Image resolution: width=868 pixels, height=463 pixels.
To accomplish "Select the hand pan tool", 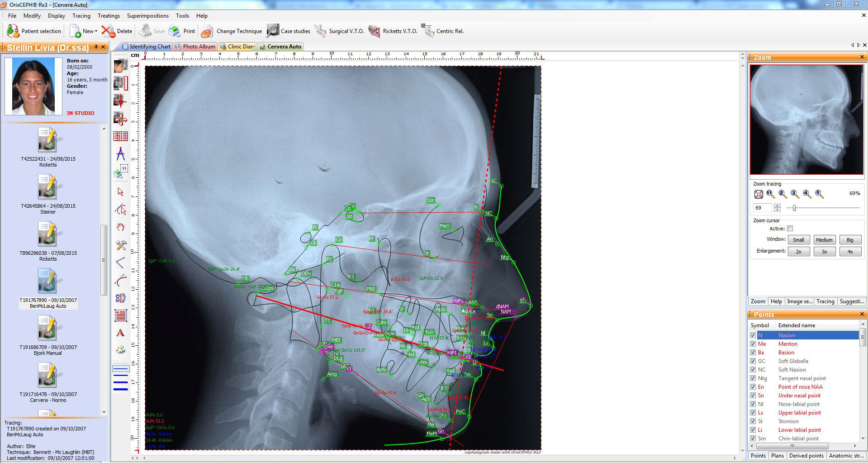I will [120, 227].
